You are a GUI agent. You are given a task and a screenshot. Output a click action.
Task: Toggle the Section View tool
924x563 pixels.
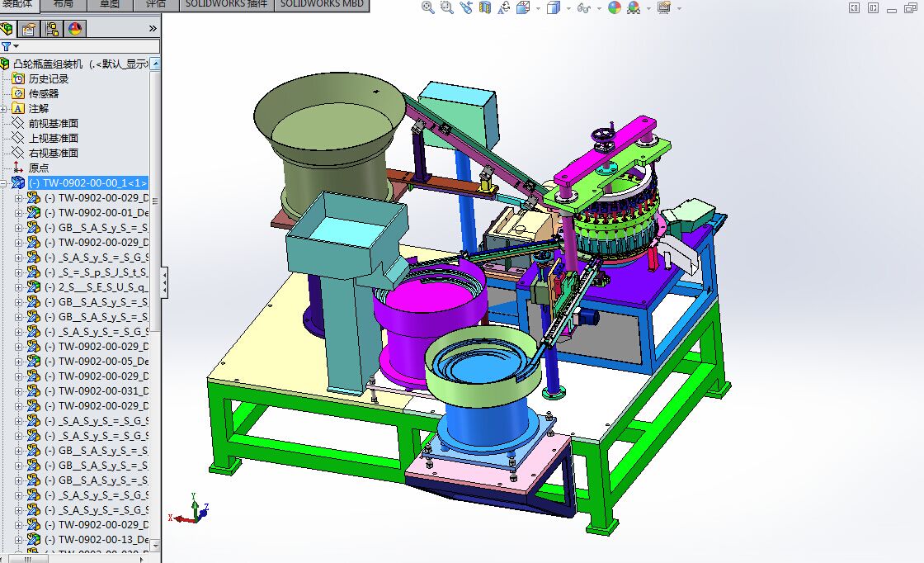click(485, 7)
